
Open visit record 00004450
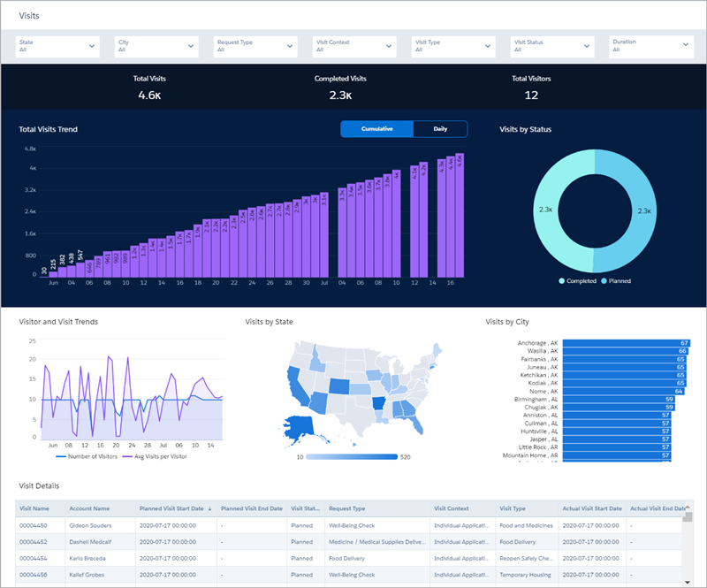35,528
